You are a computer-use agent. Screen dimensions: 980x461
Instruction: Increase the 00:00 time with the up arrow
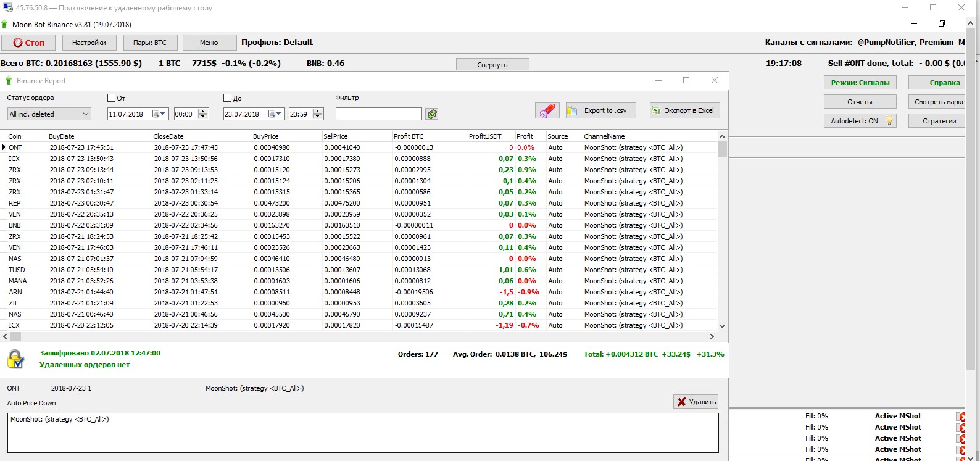point(202,111)
